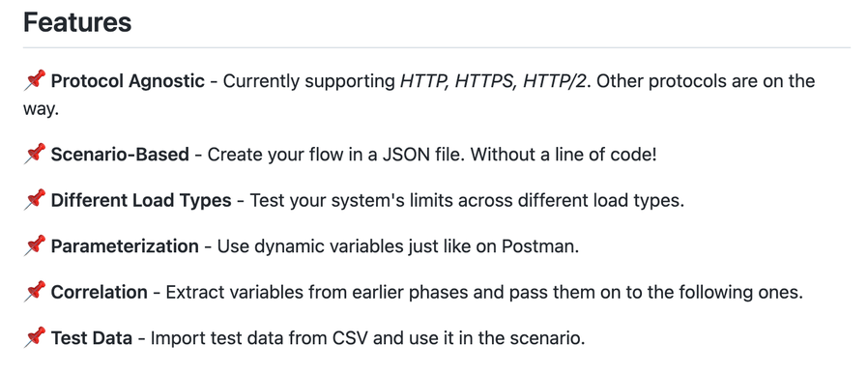This screenshot has height=373, width=868.
Task: Click the word Postman in Parameterization line
Action: click(539, 245)
